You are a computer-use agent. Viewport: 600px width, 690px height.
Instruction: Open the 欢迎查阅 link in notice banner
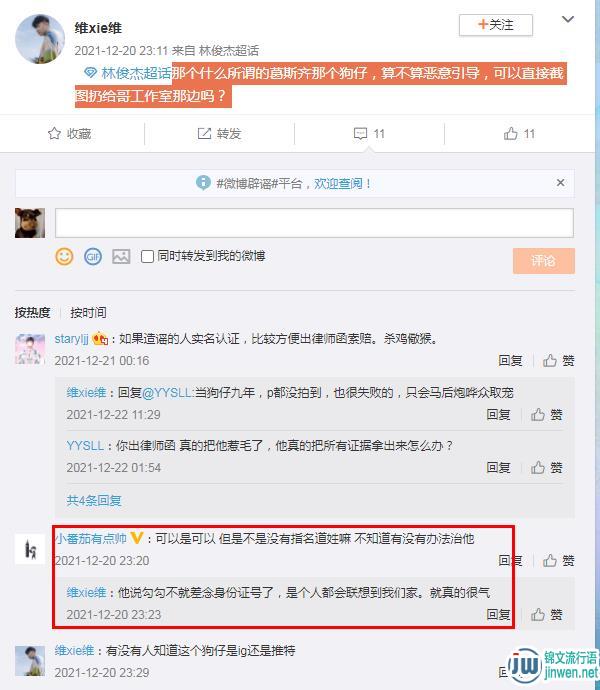[338, 184]
